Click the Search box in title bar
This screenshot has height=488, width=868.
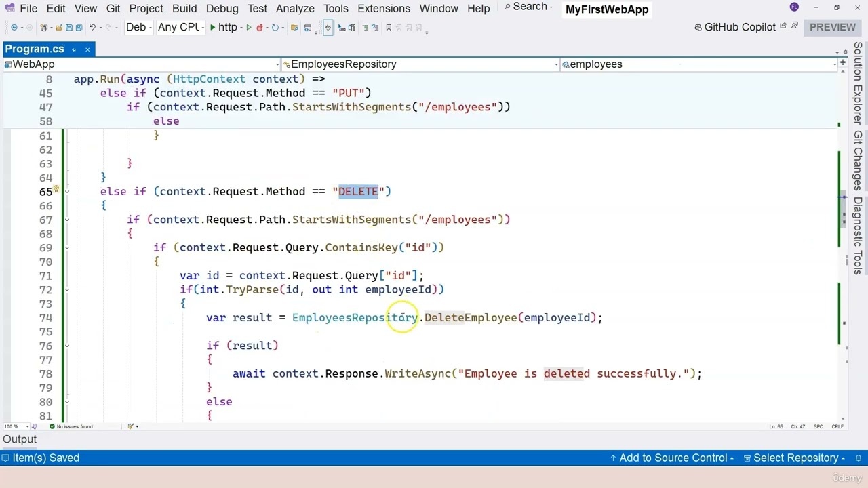click(x=530, y=7)
